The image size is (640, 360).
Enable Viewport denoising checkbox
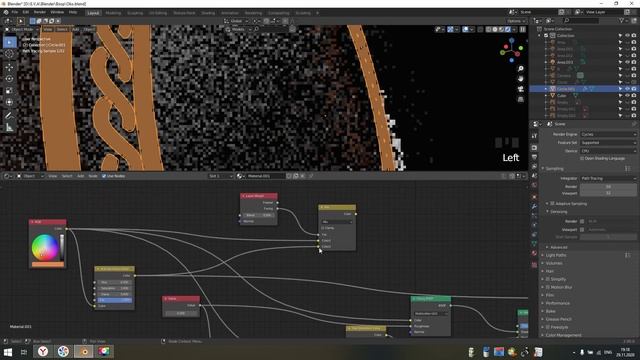[x=582, y=229]
